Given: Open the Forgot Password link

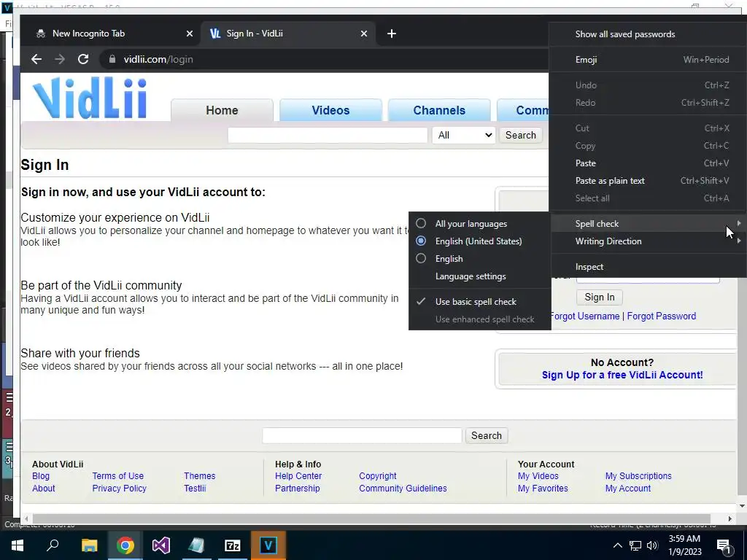Looking at the screenshot, I should (661, 316).
